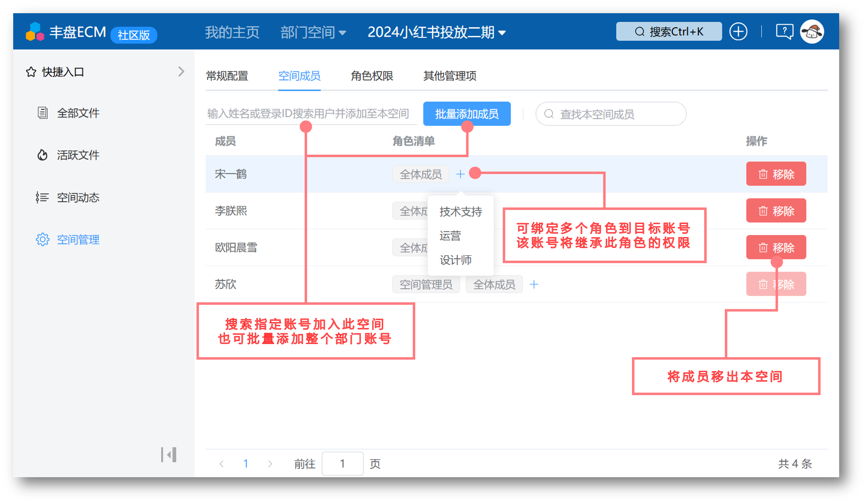Click member name 欧阳晨雪
The height and width of the screenshot is (504, 866).
pos(236,247)
